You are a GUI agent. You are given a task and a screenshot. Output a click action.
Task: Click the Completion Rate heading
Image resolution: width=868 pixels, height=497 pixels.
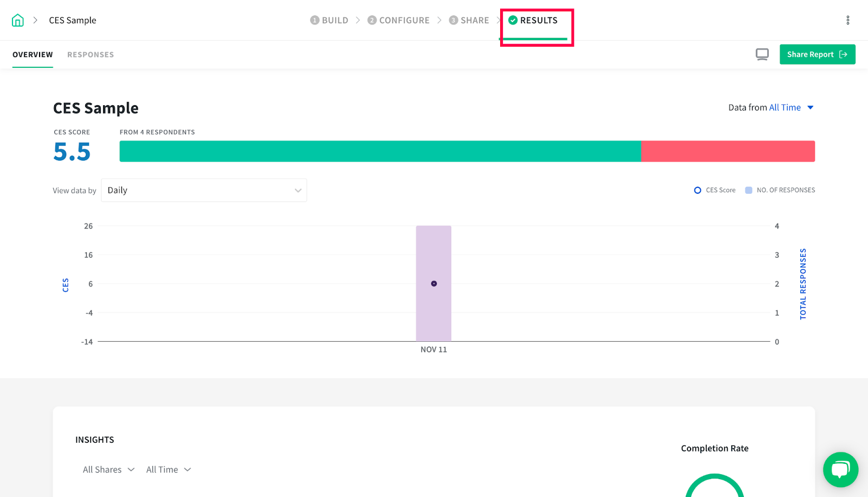[x=715, y=448]
